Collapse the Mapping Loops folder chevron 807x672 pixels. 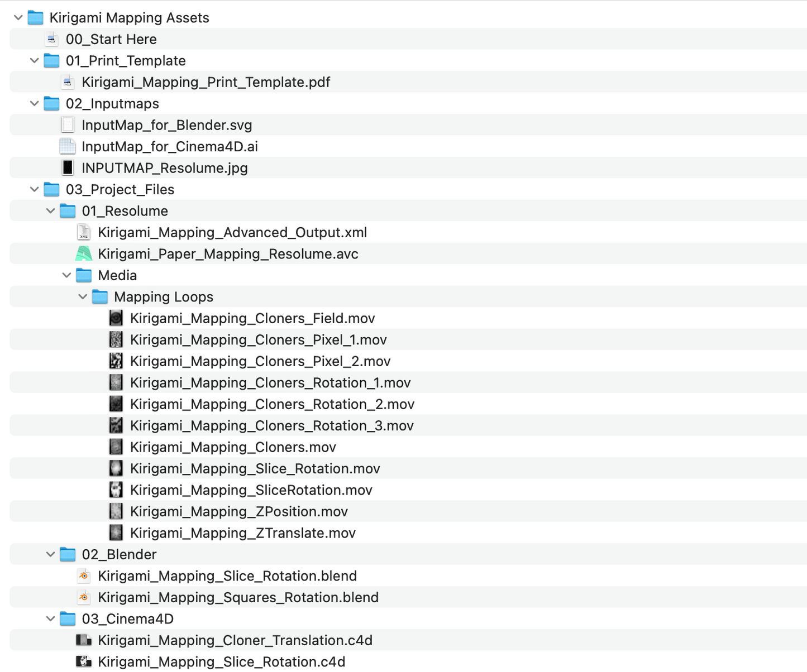point(83,296)
